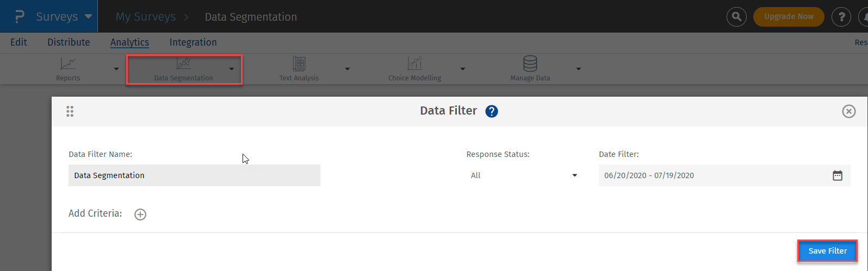Open Data Filter help question icon
The image size is (868, 271).
pyautogui.click(x=492, y=111)
